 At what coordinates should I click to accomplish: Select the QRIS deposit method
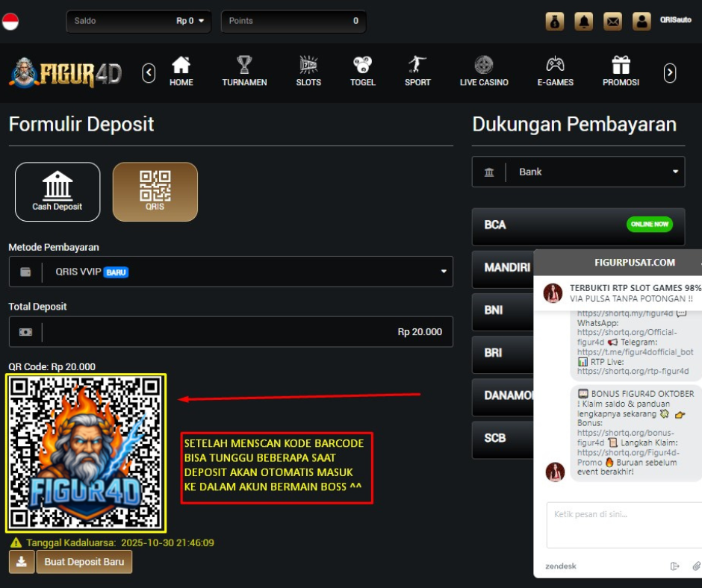coord(155,192)
